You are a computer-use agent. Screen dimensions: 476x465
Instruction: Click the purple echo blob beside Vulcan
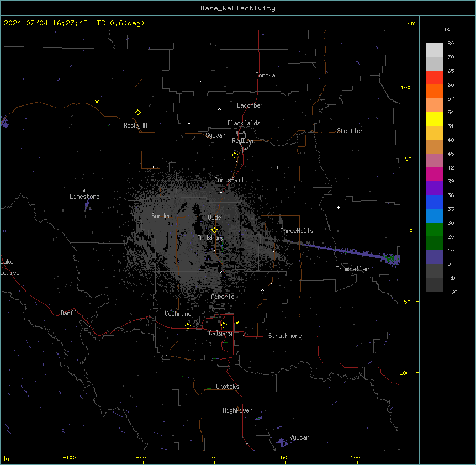[282, 442]
